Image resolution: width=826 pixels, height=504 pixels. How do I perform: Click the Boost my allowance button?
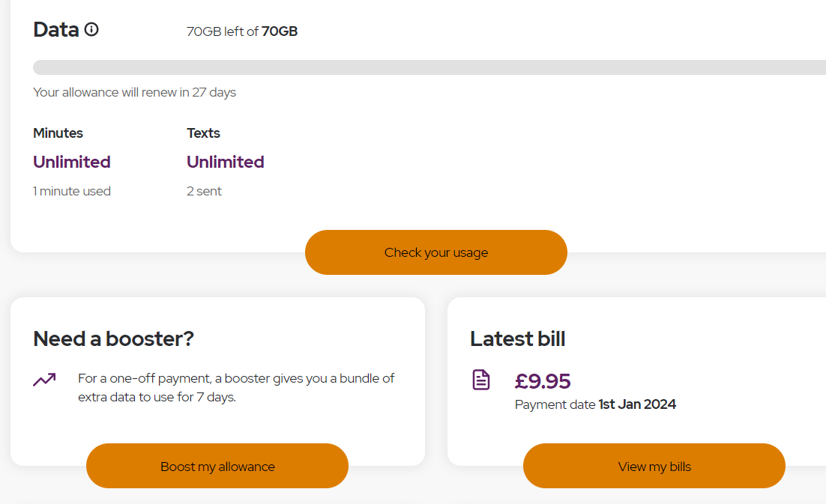point(217,466)
